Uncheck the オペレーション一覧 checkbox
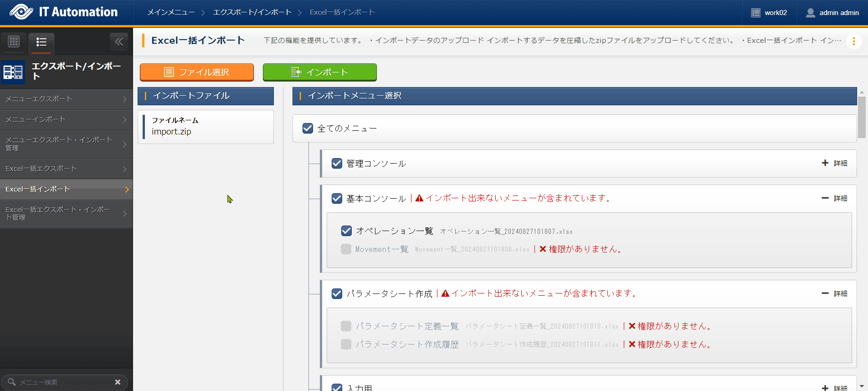This screenshot has width=868, height=391. point(346,231)
